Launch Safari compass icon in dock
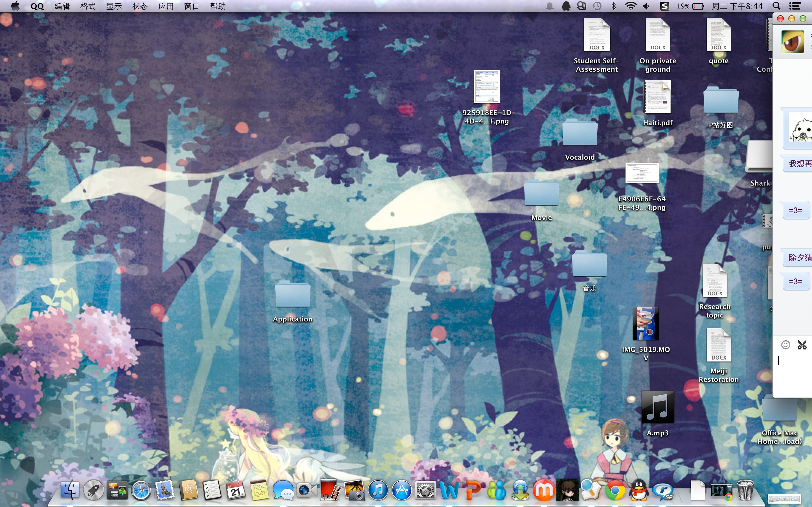 tap(141, 491)
